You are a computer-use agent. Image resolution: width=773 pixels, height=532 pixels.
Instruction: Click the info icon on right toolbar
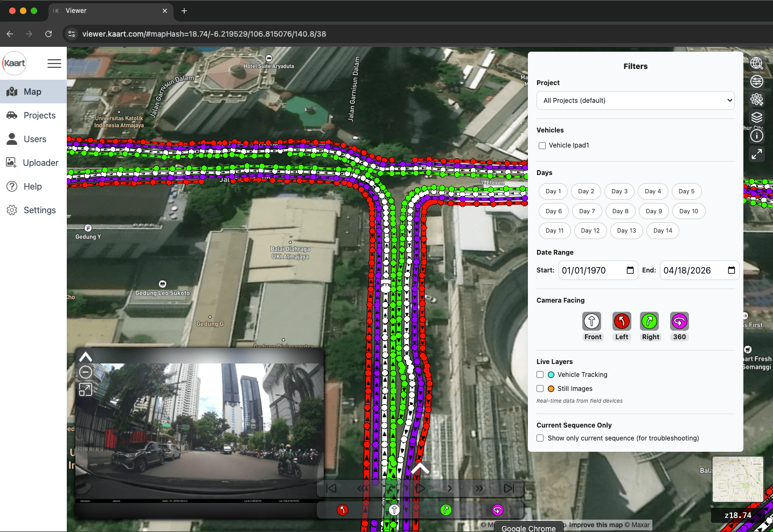[756, 135]
